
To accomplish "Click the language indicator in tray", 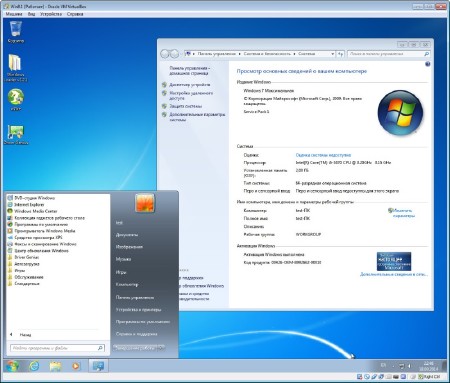I will point(384,366).
